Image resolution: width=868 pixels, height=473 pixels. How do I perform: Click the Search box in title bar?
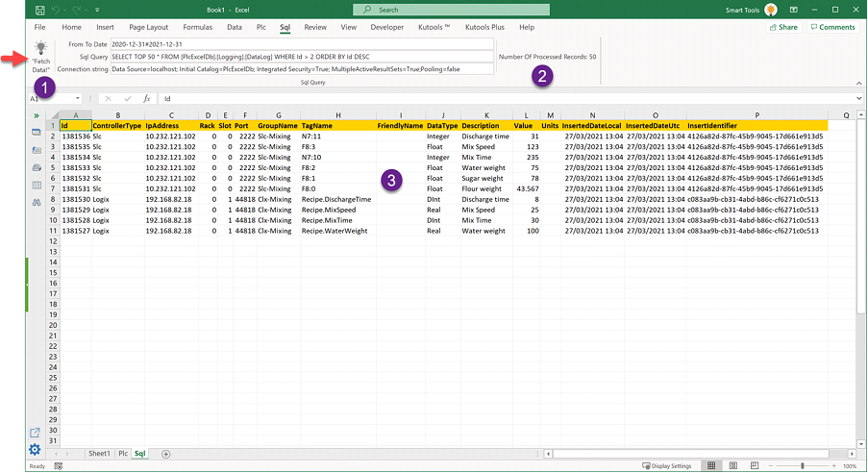[451, 10]
